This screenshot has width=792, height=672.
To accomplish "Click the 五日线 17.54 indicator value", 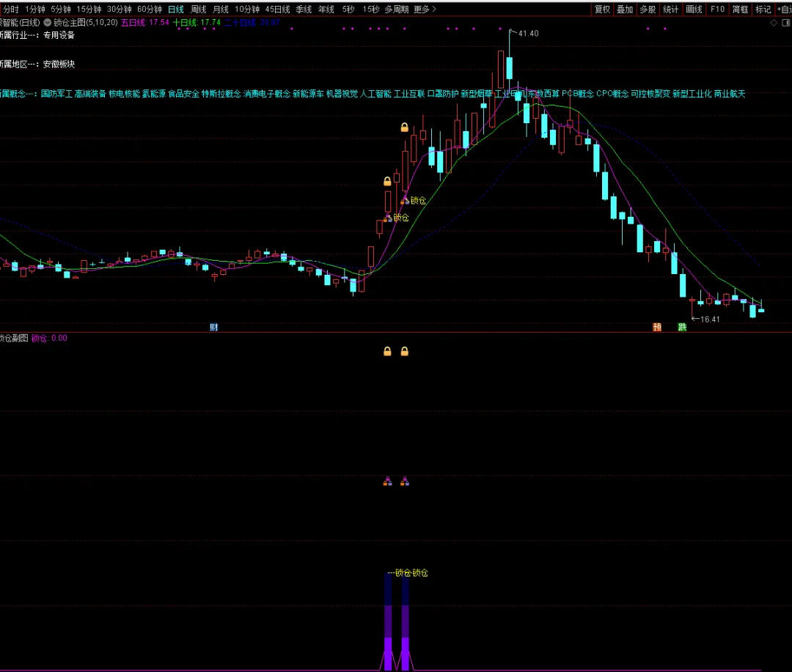I will (145, 22).
